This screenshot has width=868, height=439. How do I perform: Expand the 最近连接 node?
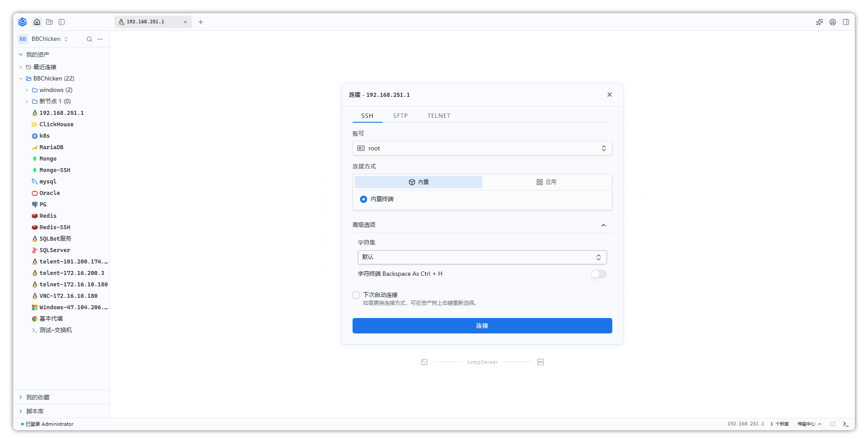tap(21, 67)
